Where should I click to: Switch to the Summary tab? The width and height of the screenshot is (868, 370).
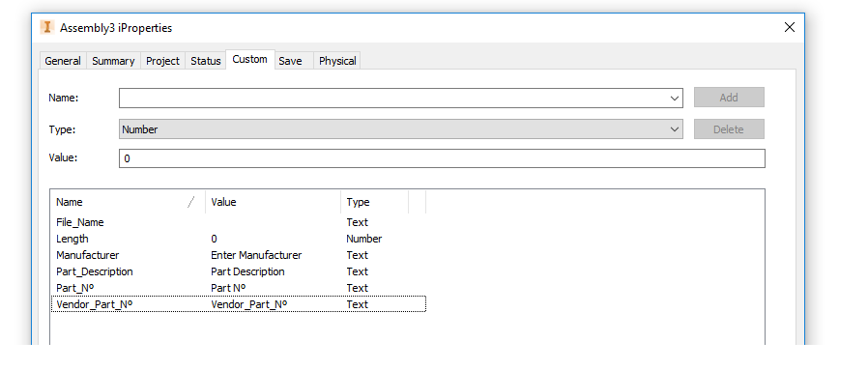coord(113,61)
